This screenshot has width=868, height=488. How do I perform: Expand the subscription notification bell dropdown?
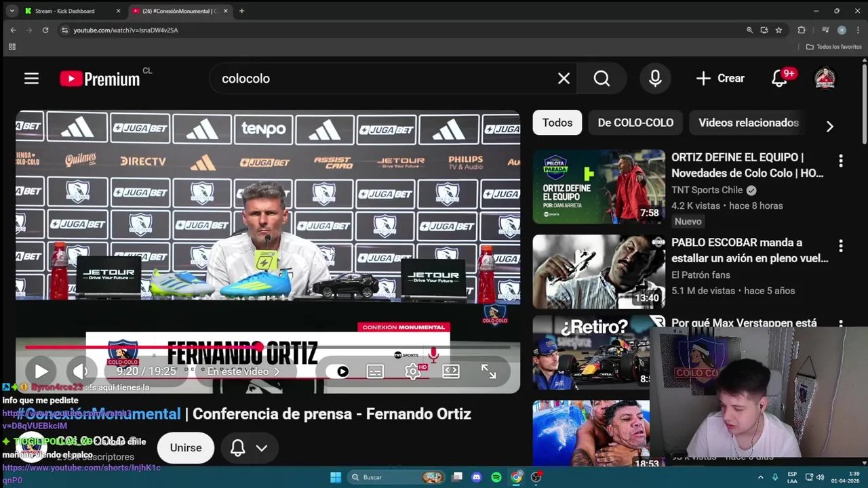click(249, 448)
